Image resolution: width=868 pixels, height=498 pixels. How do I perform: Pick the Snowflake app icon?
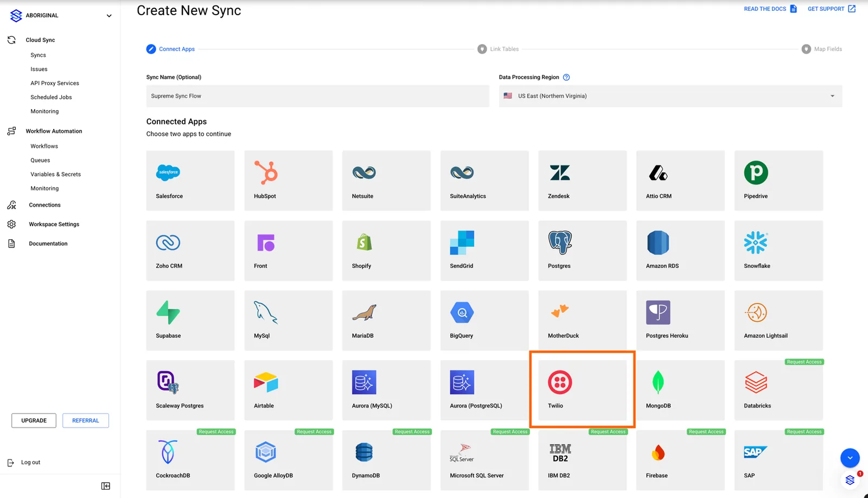click(756, 242)
